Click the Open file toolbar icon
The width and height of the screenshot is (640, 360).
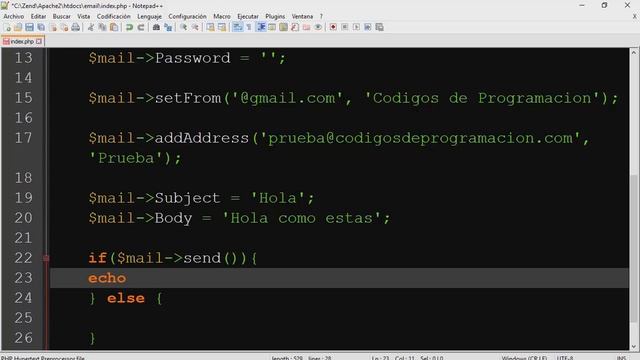[18, 27]
